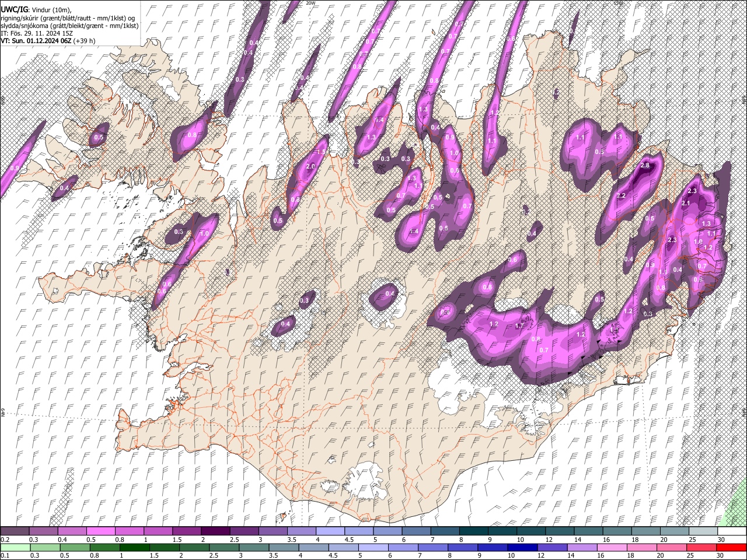Click the 0.2 greyish-purple legend swatch

(15, 531)
